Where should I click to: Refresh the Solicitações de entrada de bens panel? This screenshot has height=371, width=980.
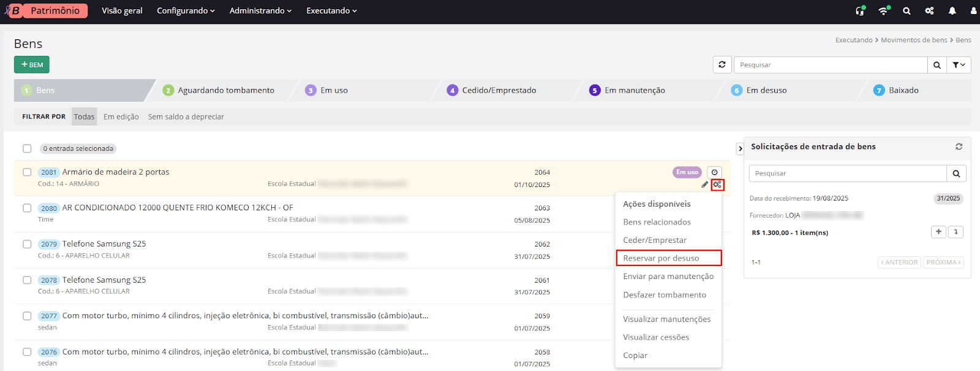point(959,147)
